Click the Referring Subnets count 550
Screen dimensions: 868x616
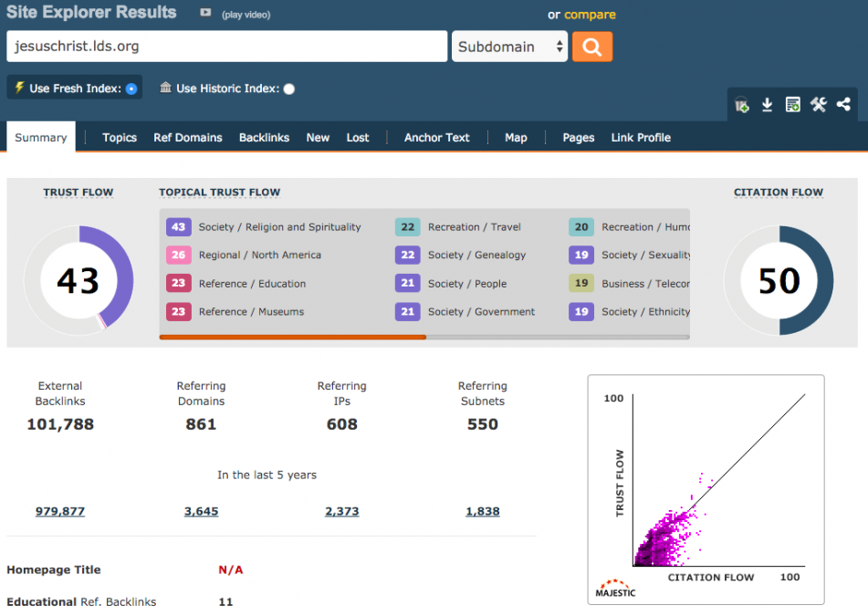coord(483,424)
